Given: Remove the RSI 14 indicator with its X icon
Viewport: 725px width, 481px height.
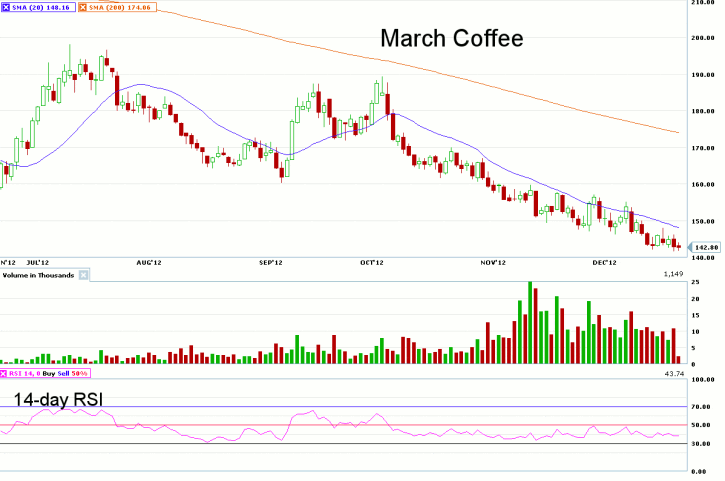Looking at the screenshot, I should 5,373.
